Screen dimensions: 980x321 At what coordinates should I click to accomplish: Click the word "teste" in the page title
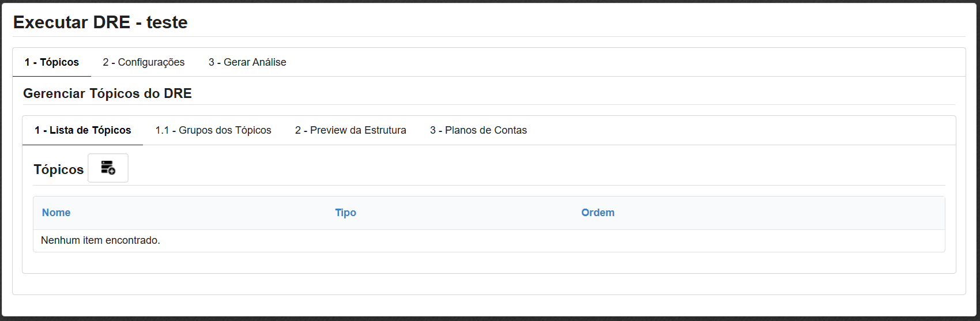pos(167,22)
